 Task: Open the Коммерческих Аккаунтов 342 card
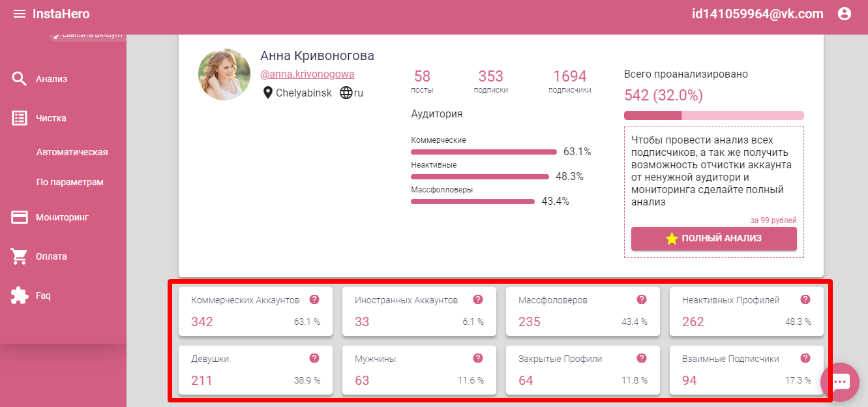pos(256,311)
